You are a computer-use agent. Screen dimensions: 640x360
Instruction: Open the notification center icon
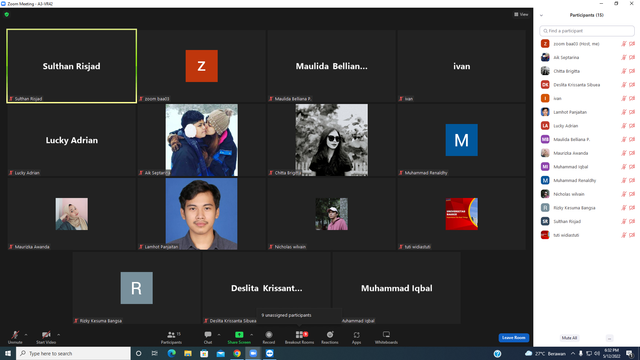pyautogui.click(x=630, y=353)
